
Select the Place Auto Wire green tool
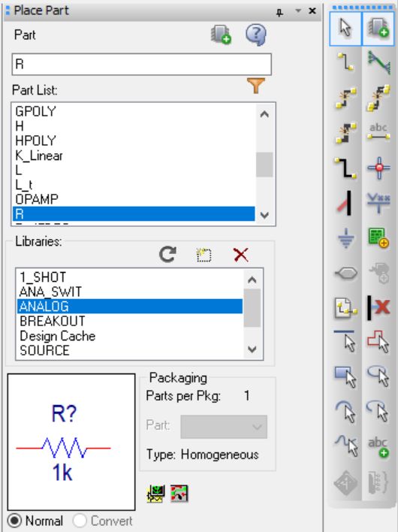(x=378, y=62)
